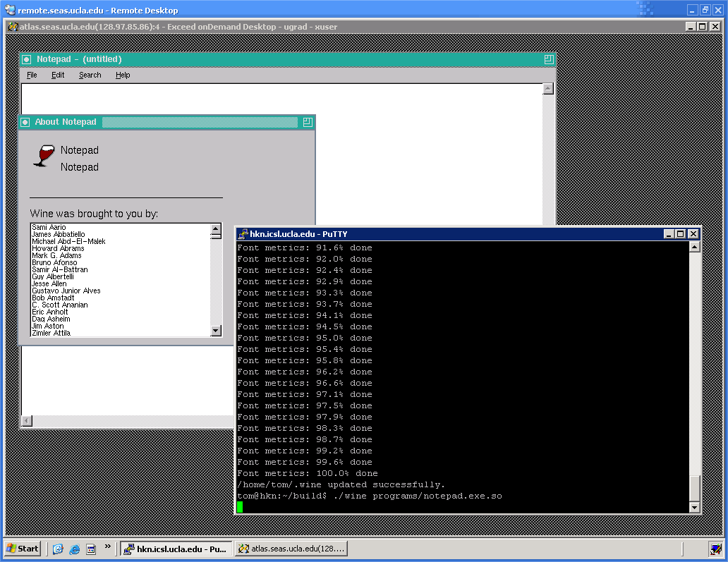The height and width of the screenshot is (562, 728).
Task: Open the File menu in Notepad
Action: point(32,75)
